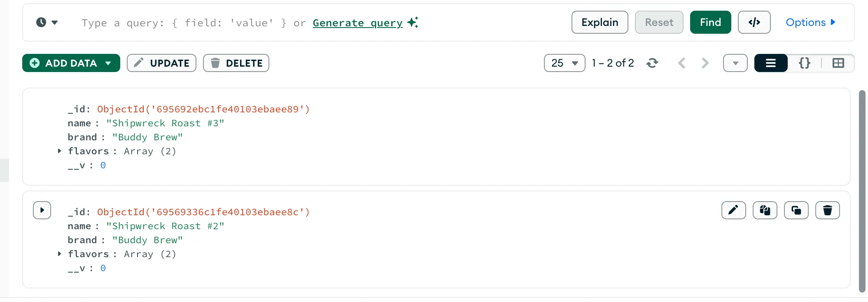Open the ADD DATA dropdown
The height and width of the screenshot is (302, 868).
coord(71,63)
